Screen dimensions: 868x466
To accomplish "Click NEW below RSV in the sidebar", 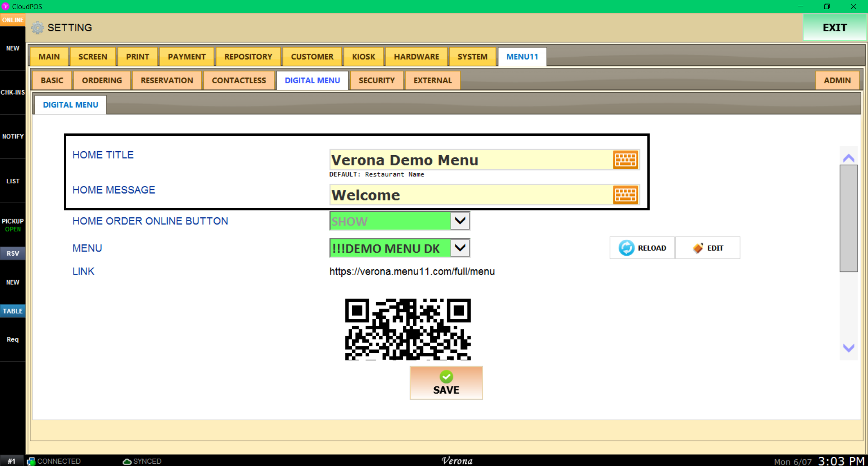I will (13, 282).
